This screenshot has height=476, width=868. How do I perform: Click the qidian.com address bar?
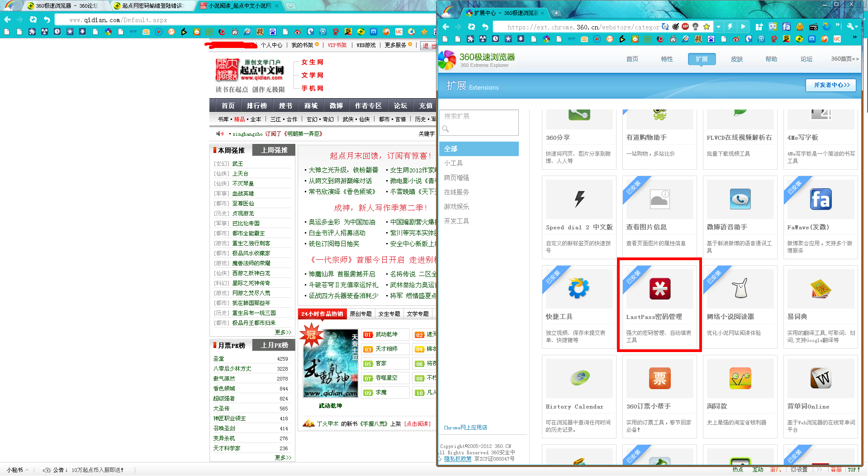click(x=244, y=20)
